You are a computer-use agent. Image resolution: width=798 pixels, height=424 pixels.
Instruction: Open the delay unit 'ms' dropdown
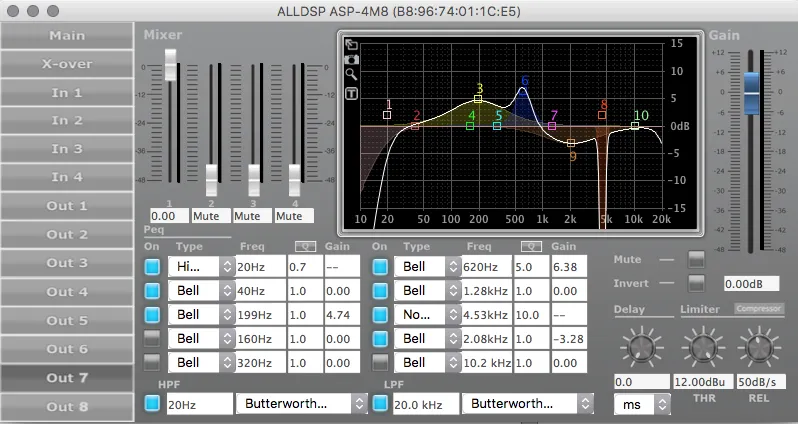point(642,404)
